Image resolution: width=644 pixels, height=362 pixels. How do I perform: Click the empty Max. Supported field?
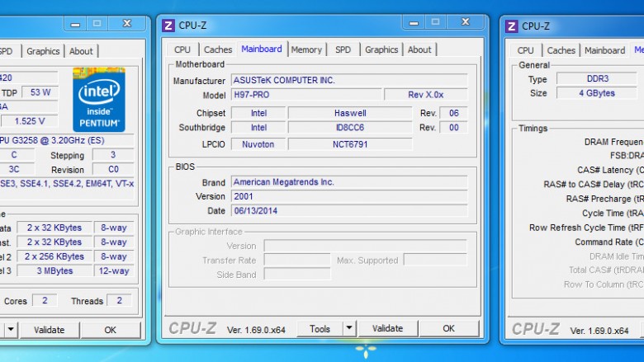(435, 260)
